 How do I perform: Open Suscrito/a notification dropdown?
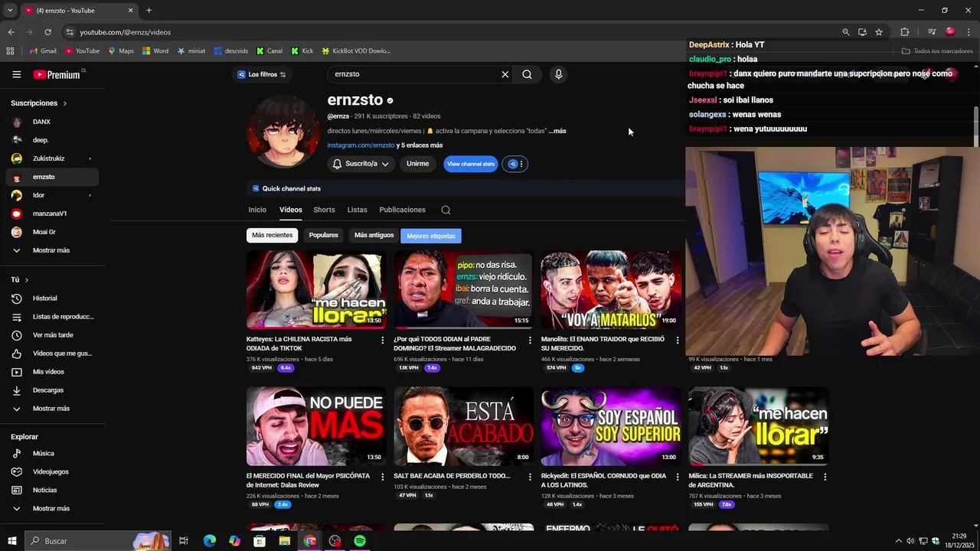point(361,164)
